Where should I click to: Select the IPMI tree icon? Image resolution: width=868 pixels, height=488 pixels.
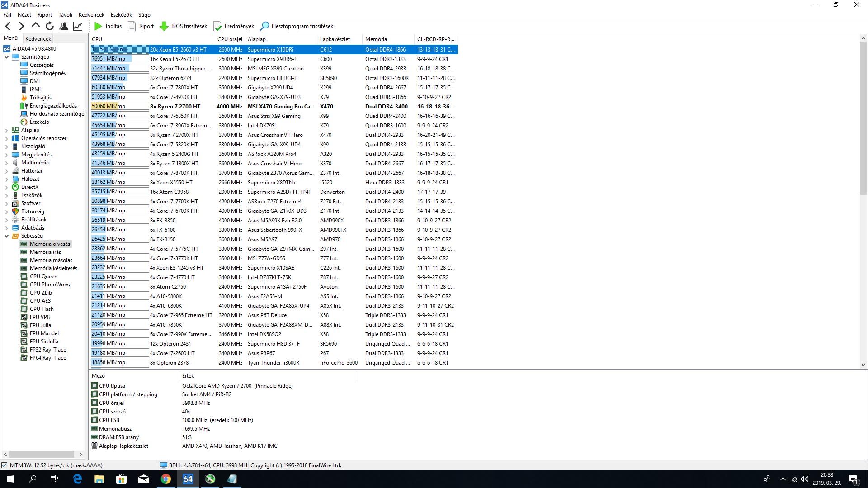[x=24, y=89]
